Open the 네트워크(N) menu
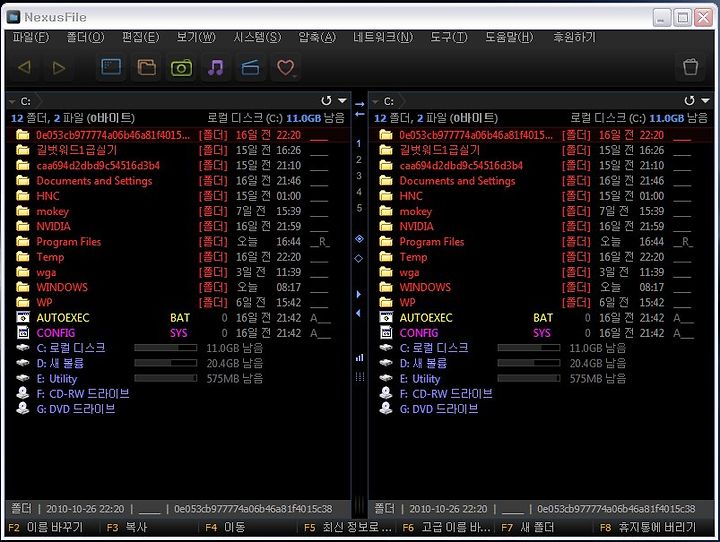 [x=383, y=37]
